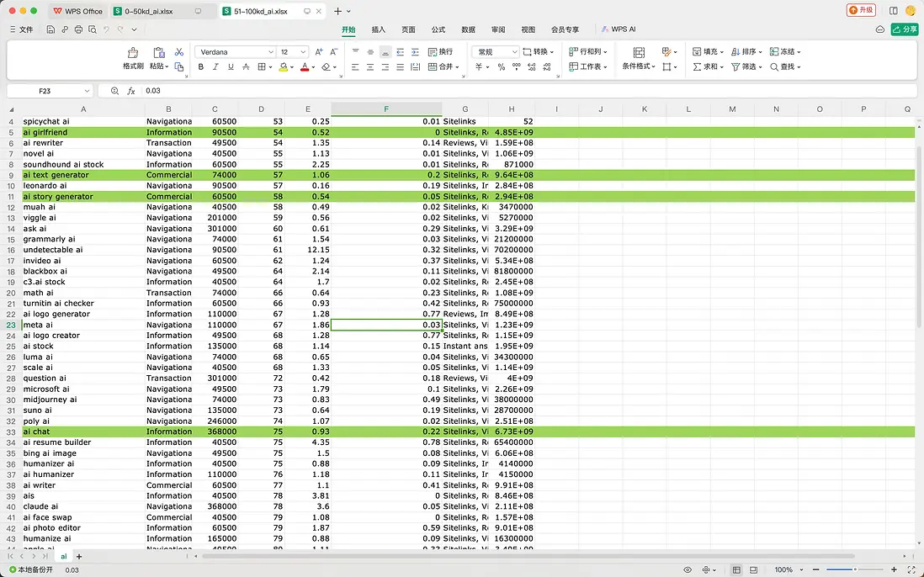Align text left horizontally
924x577 pixels.
click(x=355, y=67)
